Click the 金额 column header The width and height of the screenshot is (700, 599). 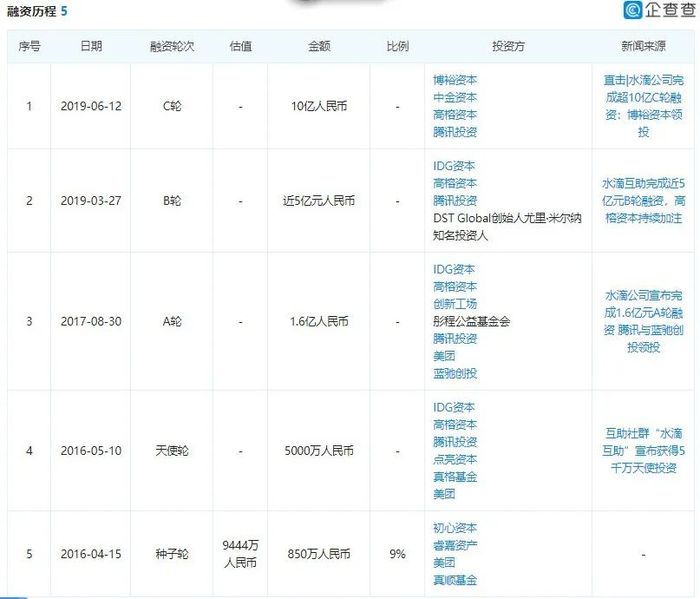point(319,46)
